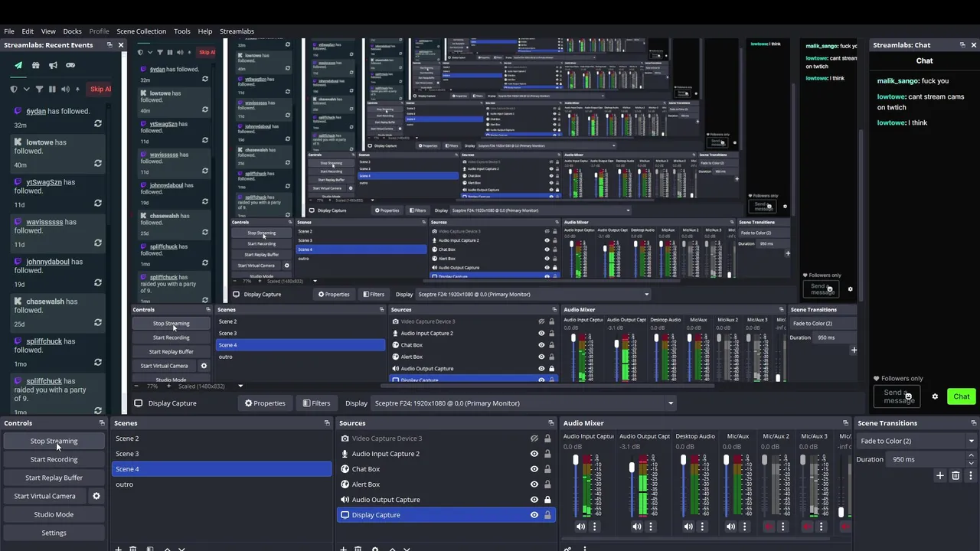Viewport: 980px width, 551px height.
Task: Toggle the lock on Video Capture Device 3
Action: tap(547, 439)
